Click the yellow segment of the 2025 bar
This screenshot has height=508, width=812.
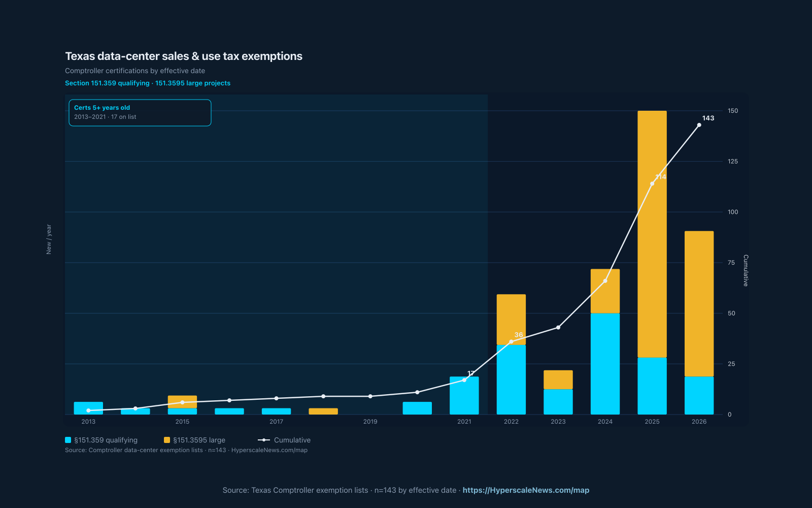[x=652, y=234]
